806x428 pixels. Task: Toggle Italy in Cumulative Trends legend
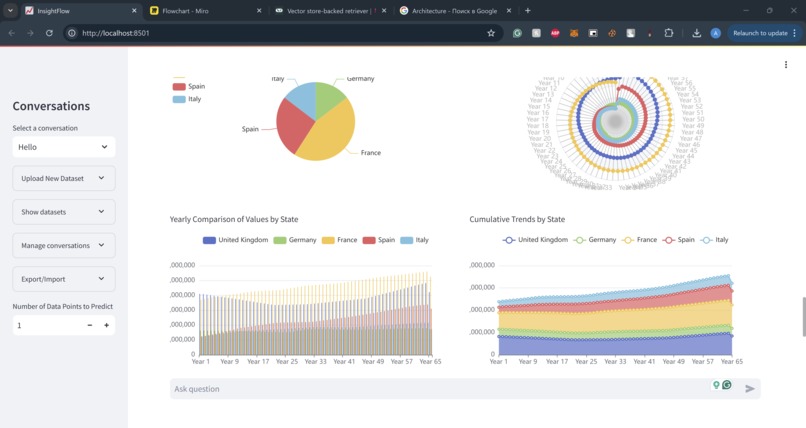tap(715, 240)
